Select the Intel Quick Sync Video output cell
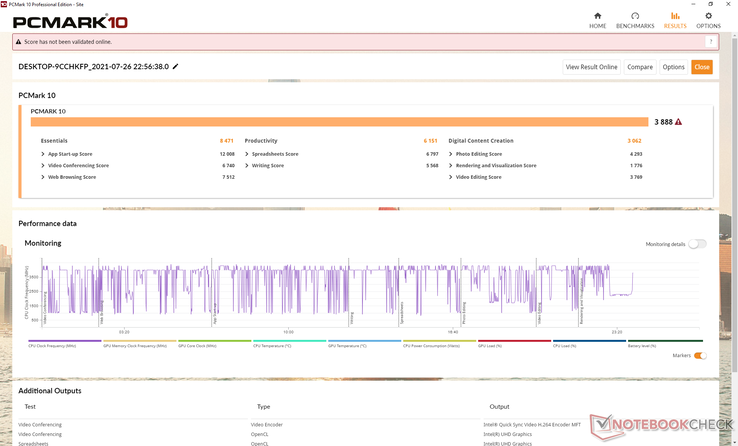The image size is (738, 446). coord(532,424)
